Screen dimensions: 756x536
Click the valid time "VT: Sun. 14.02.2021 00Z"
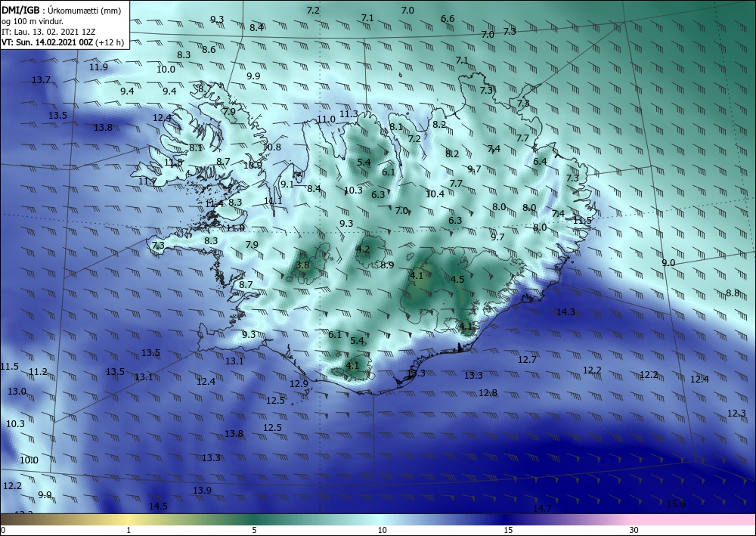(x=47, y=42)
